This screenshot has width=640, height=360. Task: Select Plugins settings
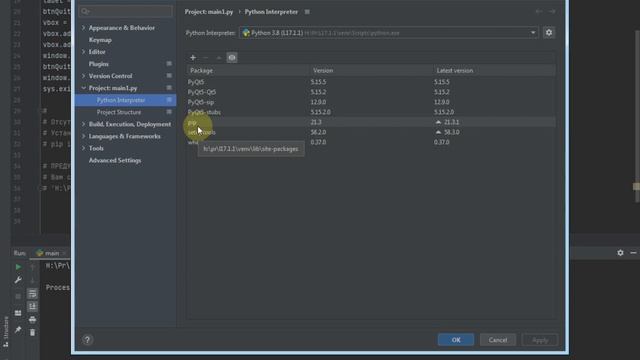tap(99, 64)
